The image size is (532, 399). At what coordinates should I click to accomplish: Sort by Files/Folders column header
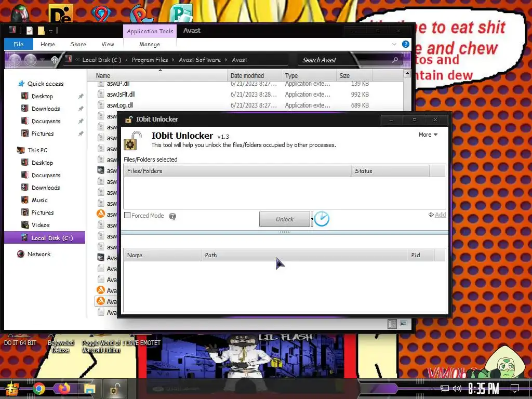pyautogui.click(x=237, y=171)
